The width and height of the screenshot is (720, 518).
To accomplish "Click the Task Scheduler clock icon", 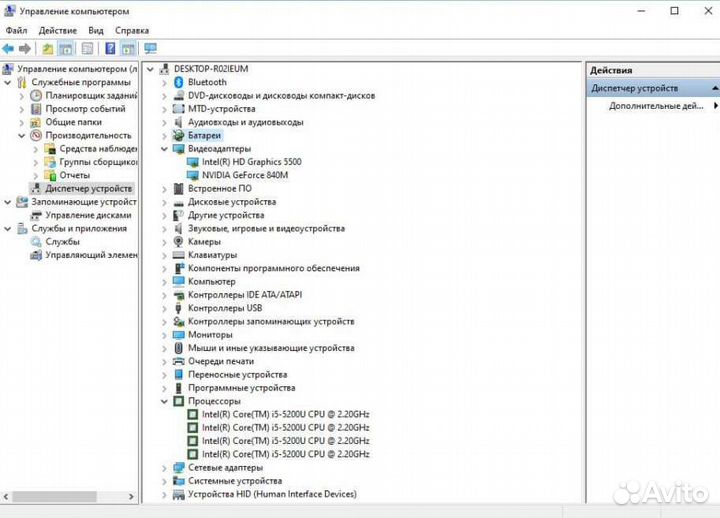I will (x=36, y=96).
